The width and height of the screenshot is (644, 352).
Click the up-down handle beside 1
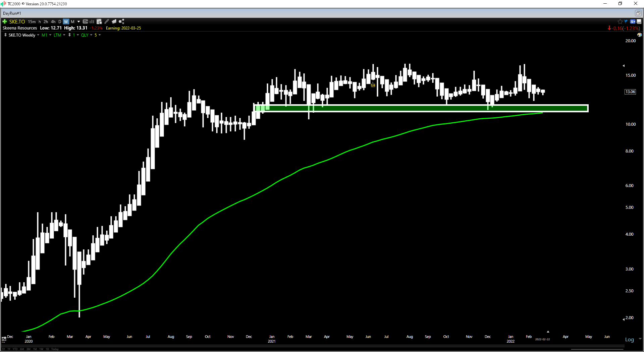click(x=69, y=35)
